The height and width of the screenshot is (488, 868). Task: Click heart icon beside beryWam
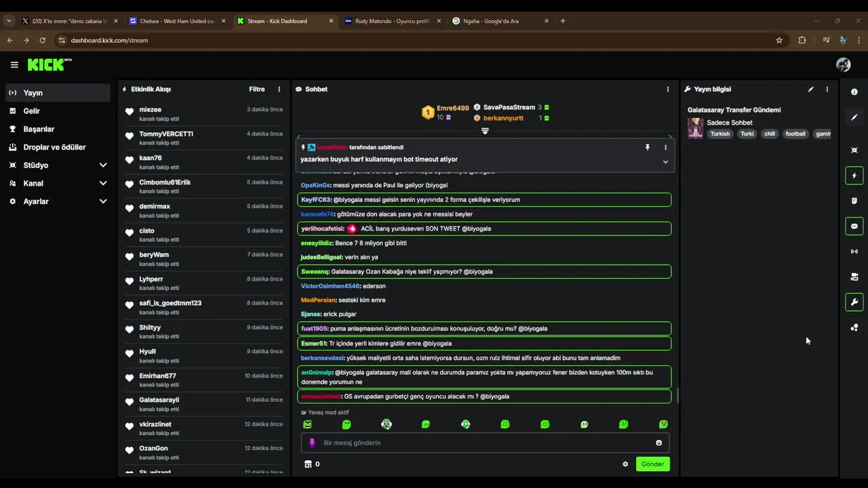coord(130,257)
